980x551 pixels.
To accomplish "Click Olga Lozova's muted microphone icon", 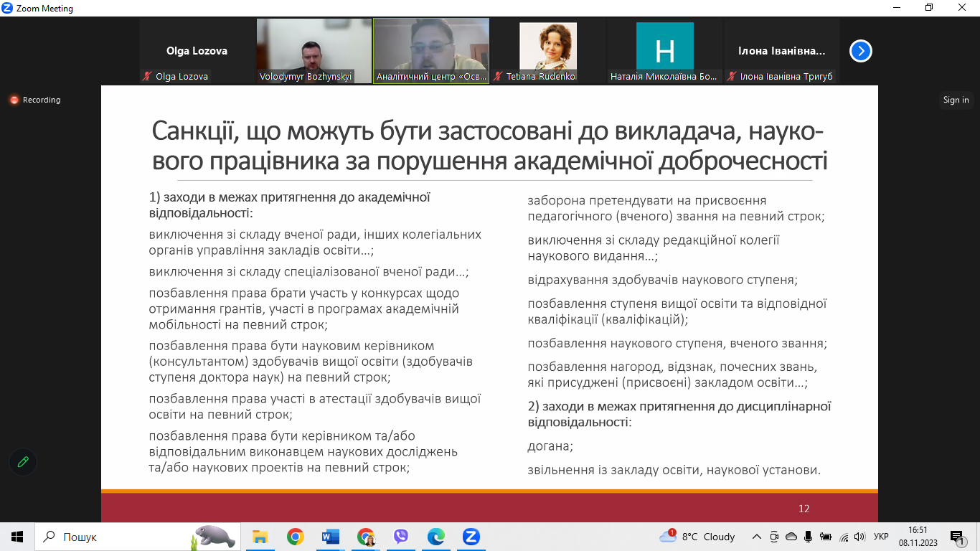I will (147, 76).
